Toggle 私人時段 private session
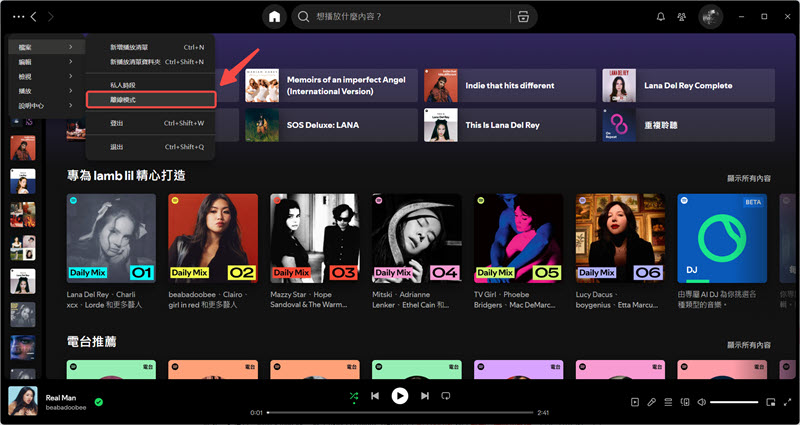 click(151, 85)
